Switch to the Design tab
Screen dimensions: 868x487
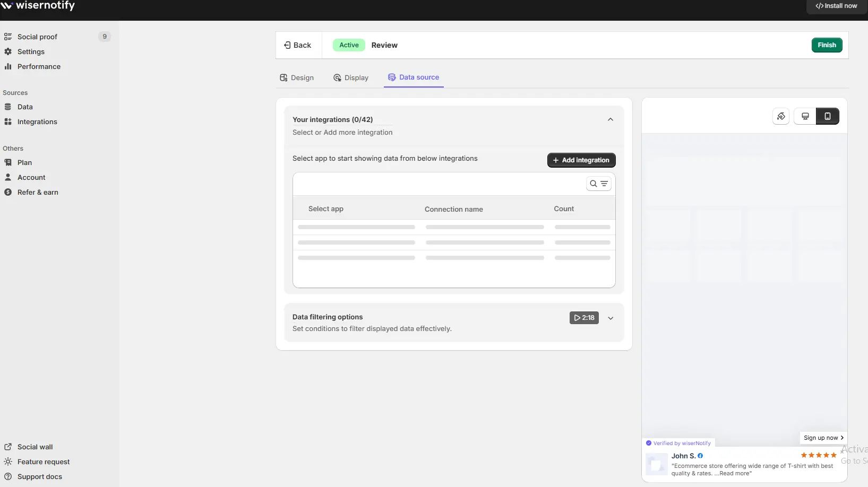[x=297, y=77]
